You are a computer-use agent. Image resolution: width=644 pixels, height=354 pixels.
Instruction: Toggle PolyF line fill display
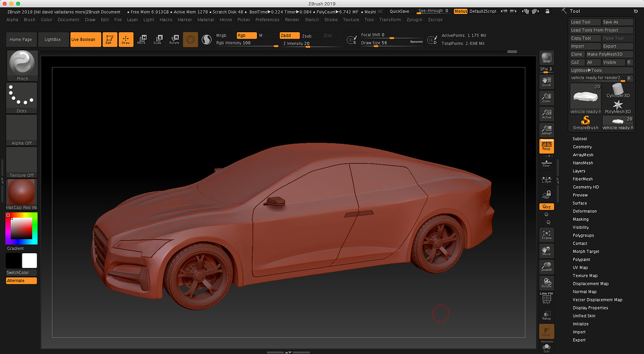tap(546, 299)
